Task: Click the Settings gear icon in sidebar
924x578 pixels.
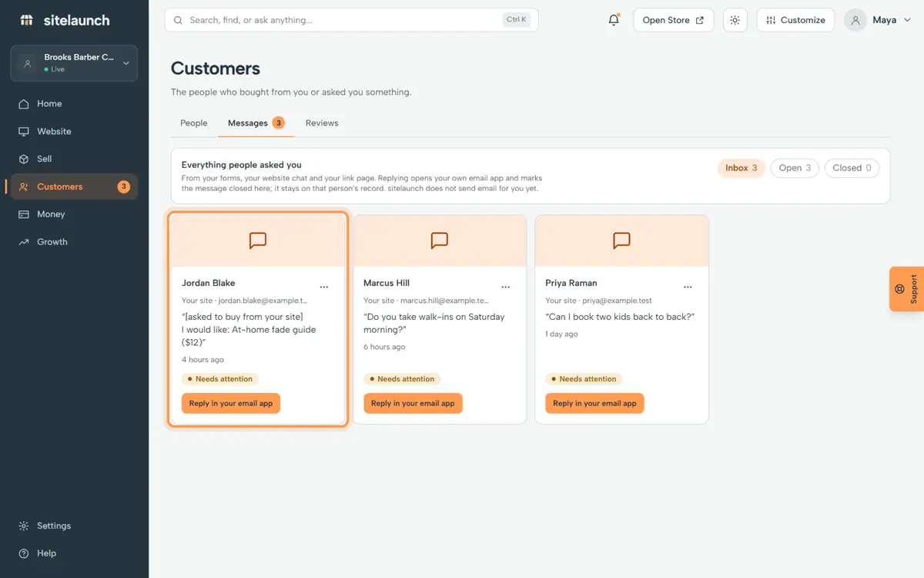Action: coord(24,526)
